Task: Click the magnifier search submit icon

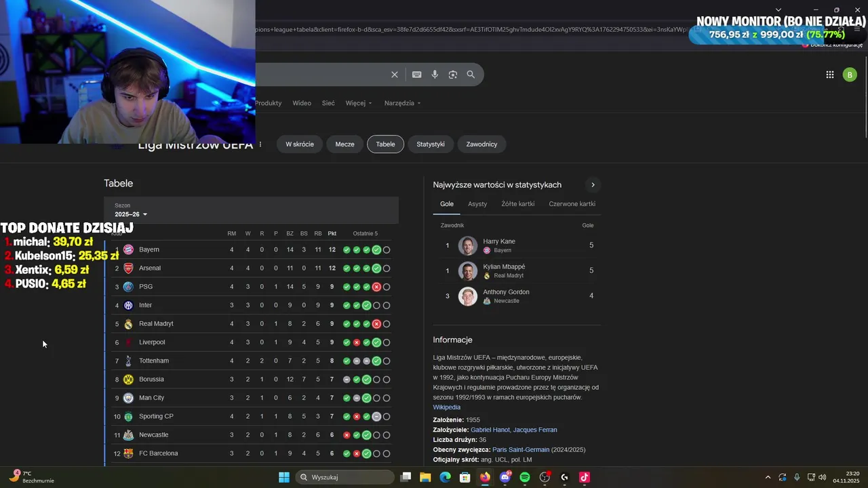Action: pyautogui.click(x=471, y=75)
